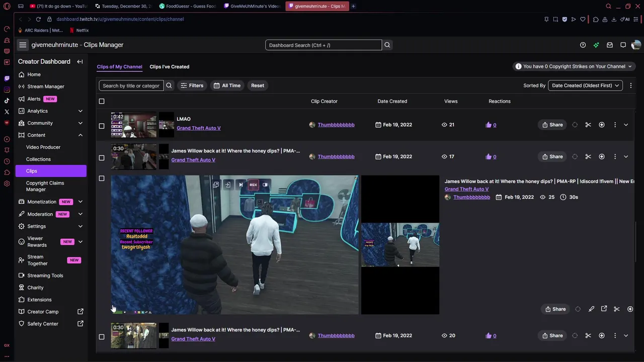Image resolution: width=644 pixels, height=362 pixels.
Task: Expand the Monetization sidebar section
Action: coord(80,202)
